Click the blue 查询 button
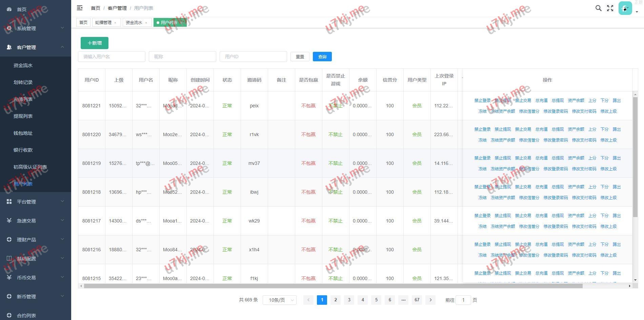 tap(322, 57)
